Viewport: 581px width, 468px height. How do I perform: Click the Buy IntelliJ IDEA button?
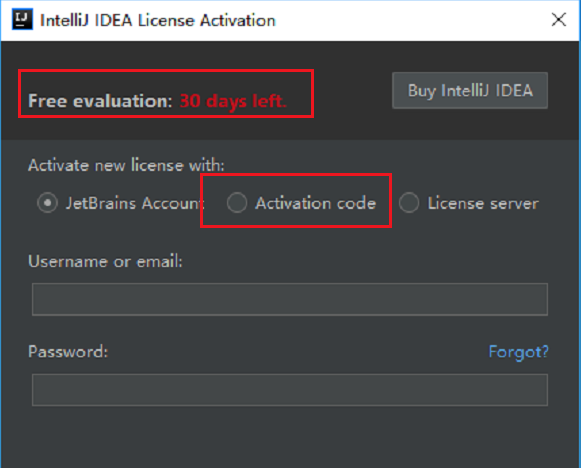[470, 90]
